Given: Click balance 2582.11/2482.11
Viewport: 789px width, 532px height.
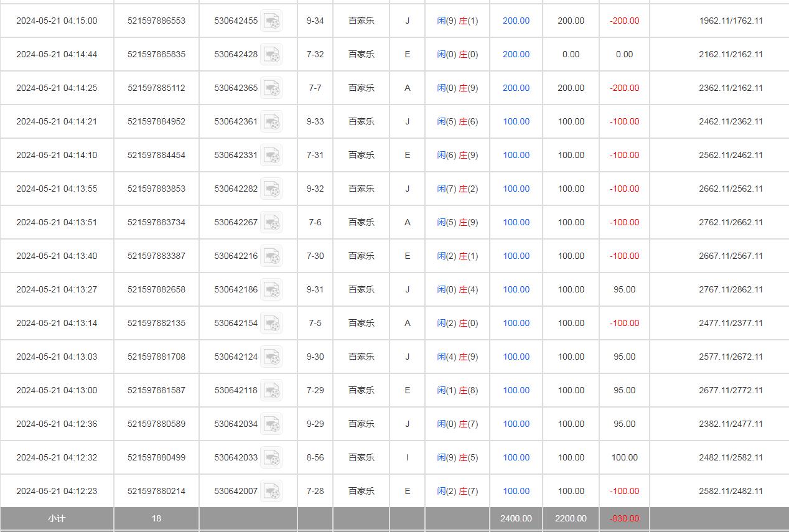Looking at the screenshot, I should click(731, 491).
